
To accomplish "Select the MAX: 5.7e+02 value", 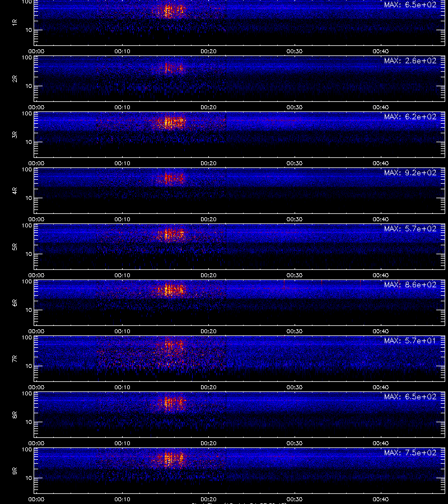I will pyautogui.click(x=410, y=228).
